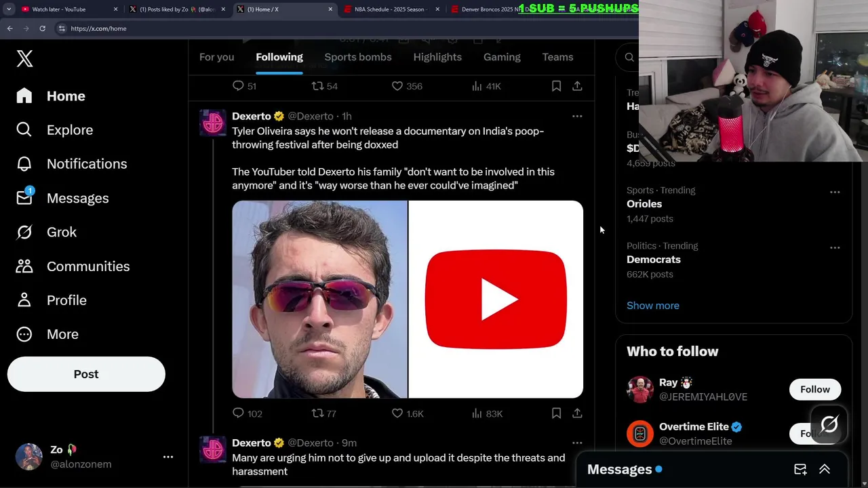Open the Dexerto name on the 1h post
868x488 pixels.
click(252, 116)
